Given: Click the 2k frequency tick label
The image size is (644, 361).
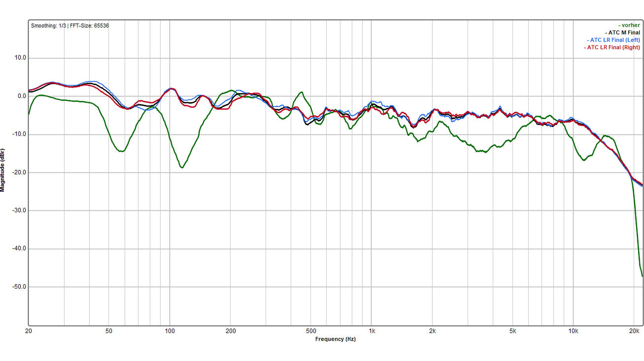Looking at the screenshot, I should 432,331.
